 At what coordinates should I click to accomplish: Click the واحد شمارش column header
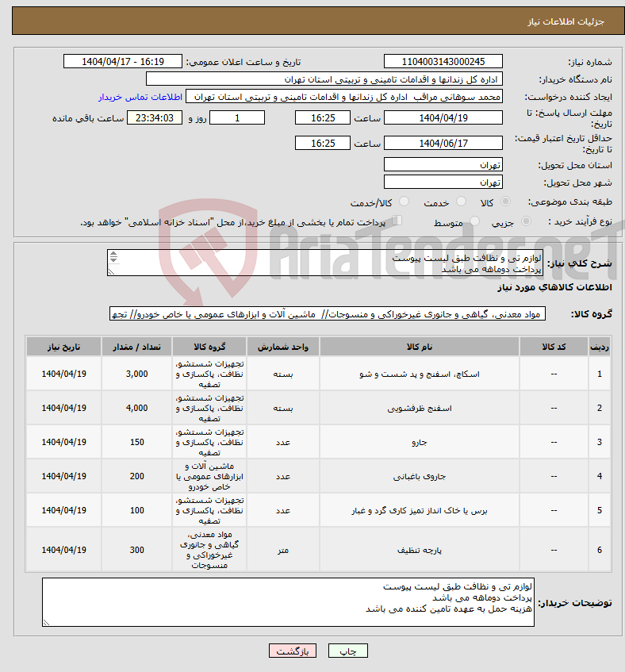282,347
